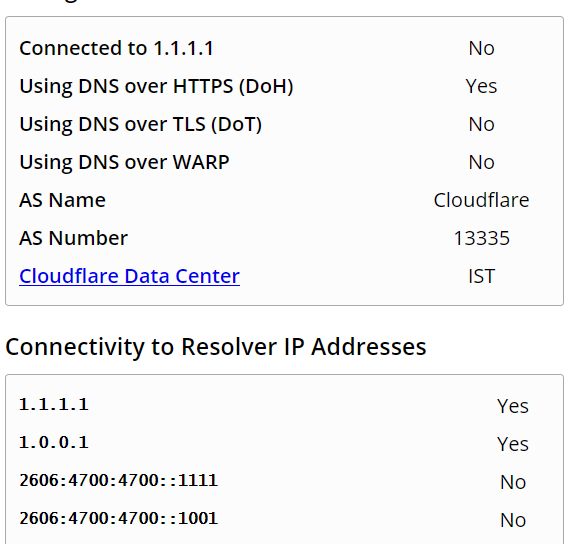Select the 'No' value for Connected to 1.1.1.1
Image resolution: width=572 pixels, height=544 pixels.
coord(481,48)
